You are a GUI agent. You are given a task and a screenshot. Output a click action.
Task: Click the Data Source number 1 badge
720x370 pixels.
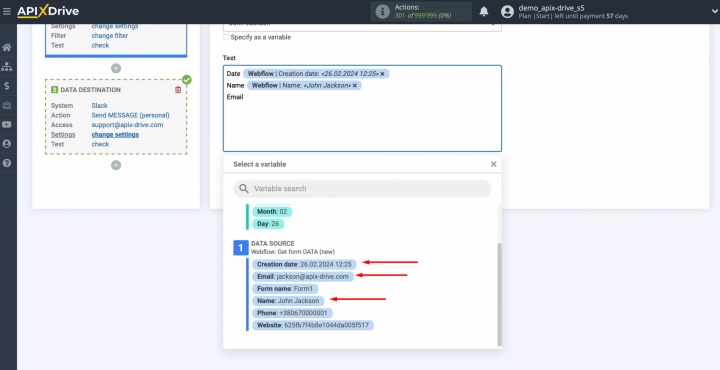point(241,248)
